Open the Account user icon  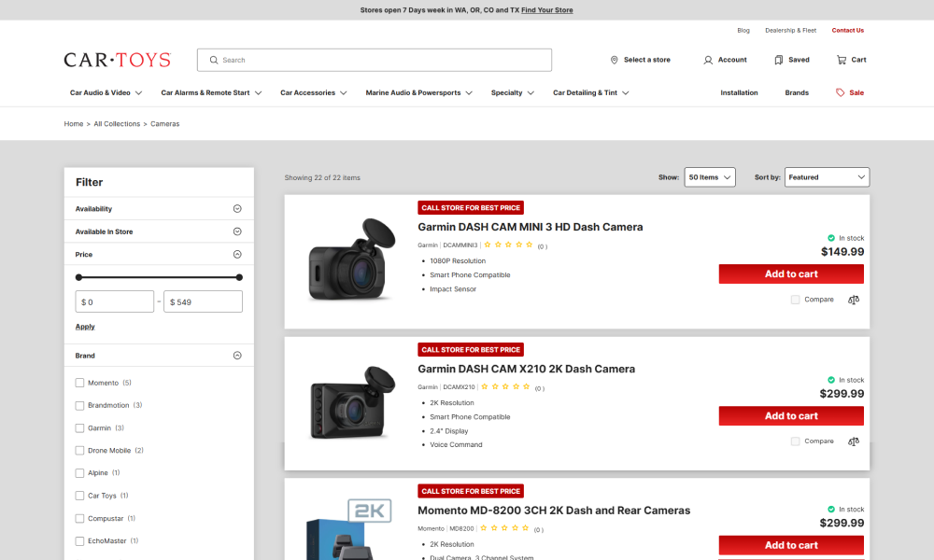point(708,60)
